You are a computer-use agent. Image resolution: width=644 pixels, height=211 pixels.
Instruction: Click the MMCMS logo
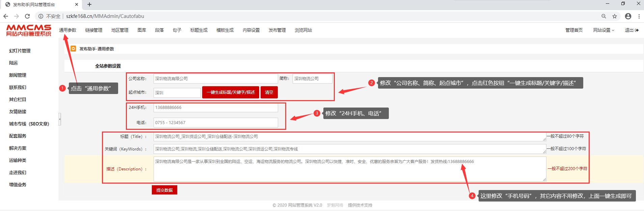pyautogui.click(x=29, y=30)
